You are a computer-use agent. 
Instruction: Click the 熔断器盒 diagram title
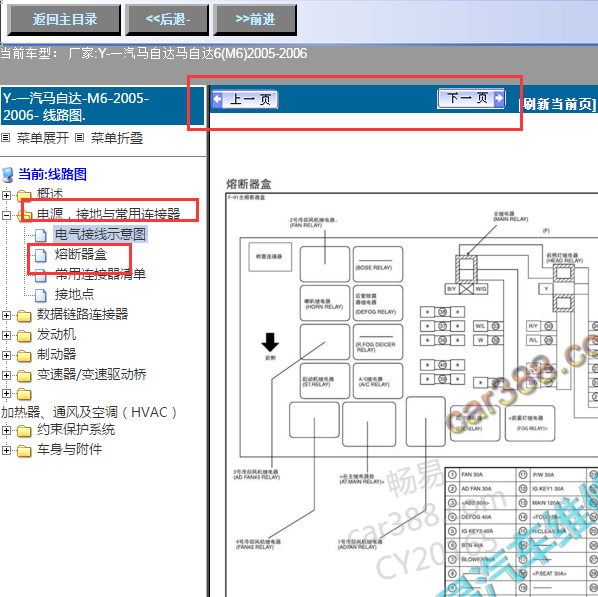(249, 184)
